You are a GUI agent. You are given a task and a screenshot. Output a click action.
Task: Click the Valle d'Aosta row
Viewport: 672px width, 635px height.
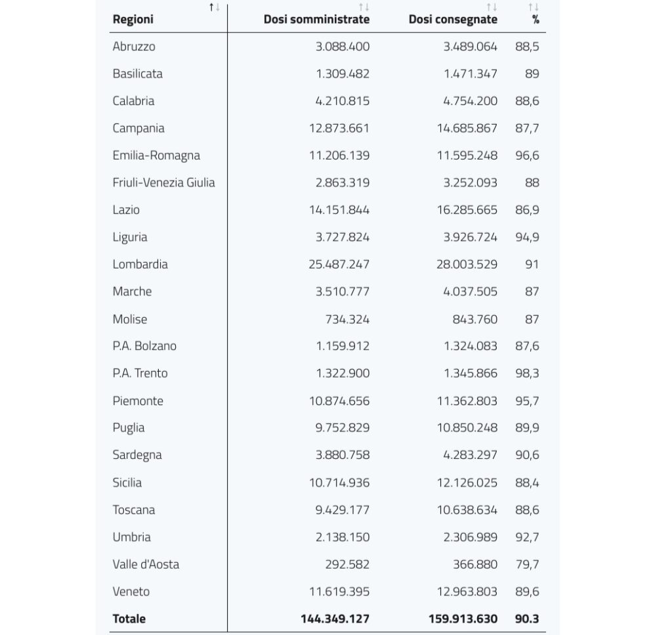coord(328,564)
